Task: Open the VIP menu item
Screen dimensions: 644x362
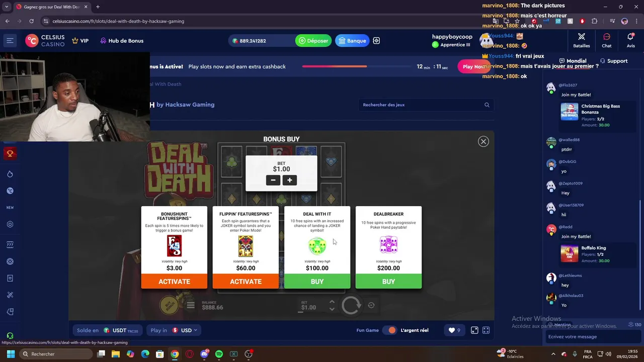Action: pos(80,41)
